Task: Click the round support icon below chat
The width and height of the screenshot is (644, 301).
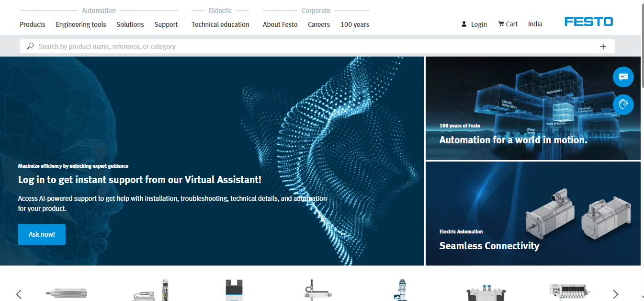Action: tap(623, 104)
